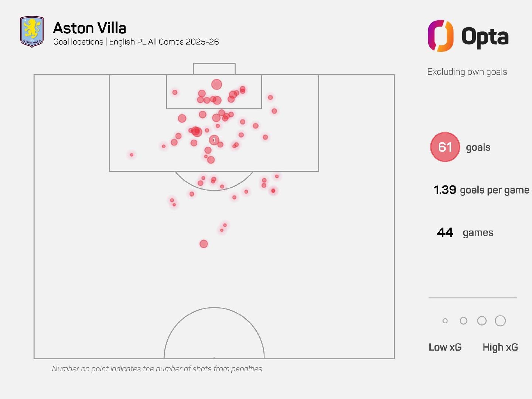Select the red 61 goals circle
This screenshot has width=532, height=399.
445,147
